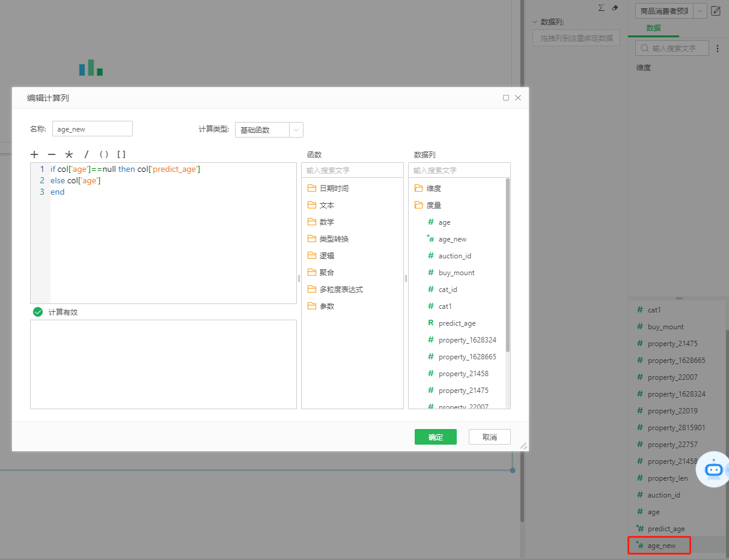Viewport: 729px width, 560px height.
Task: Expand the 日期时间 function folder
Action: [x=334, y=188]
